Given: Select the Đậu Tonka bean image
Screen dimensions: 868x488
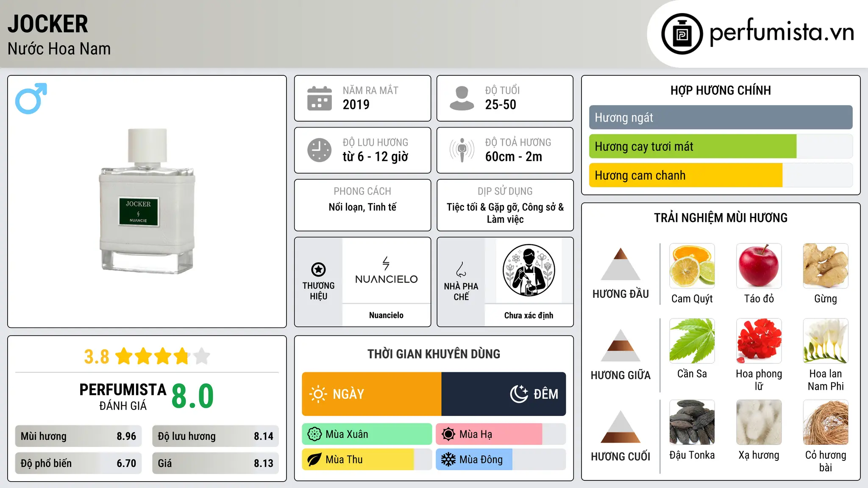Looking at the screenshot, I should tap(692, 422).
